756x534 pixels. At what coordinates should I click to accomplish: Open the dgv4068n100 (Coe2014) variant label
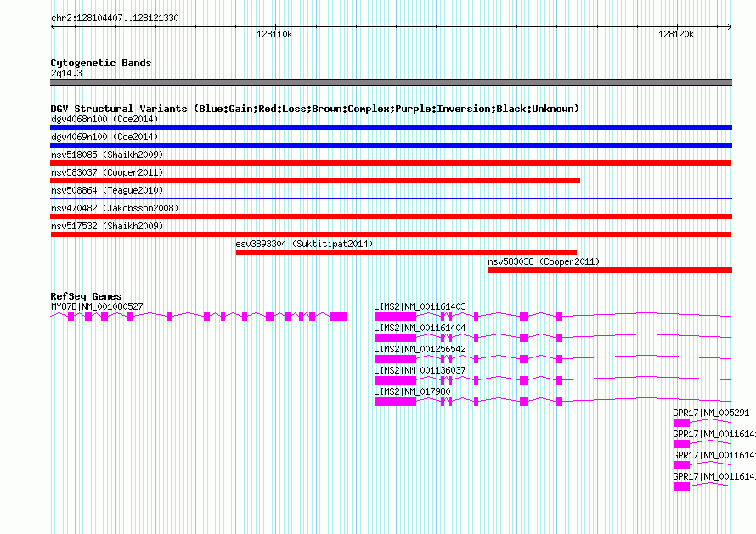(x=104, y=119)
